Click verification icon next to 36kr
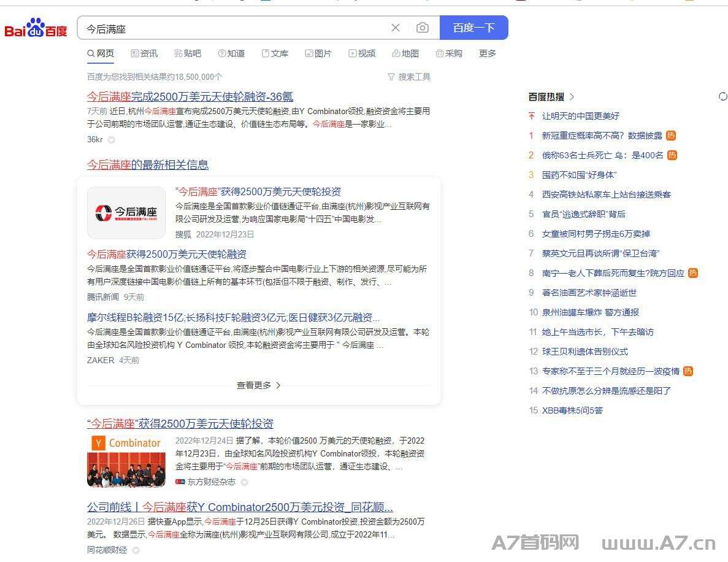Viewport: 728px width, 562px height. [112, 140]
